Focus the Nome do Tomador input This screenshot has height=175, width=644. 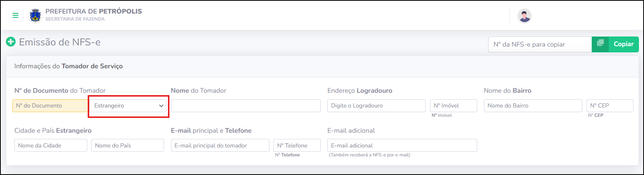(x=246, y=106)
